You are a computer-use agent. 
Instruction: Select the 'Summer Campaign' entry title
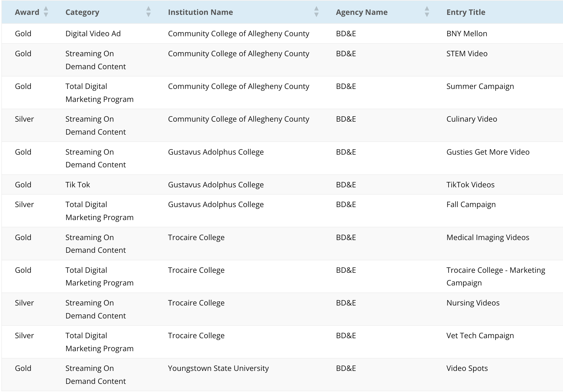click(x=480, y=86)
